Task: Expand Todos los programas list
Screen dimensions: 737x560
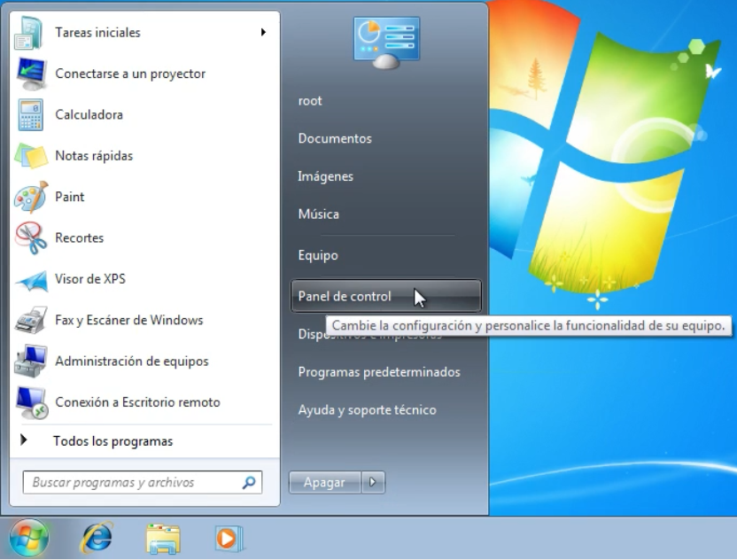Action: pyautogui.click(x=112, y=441)
